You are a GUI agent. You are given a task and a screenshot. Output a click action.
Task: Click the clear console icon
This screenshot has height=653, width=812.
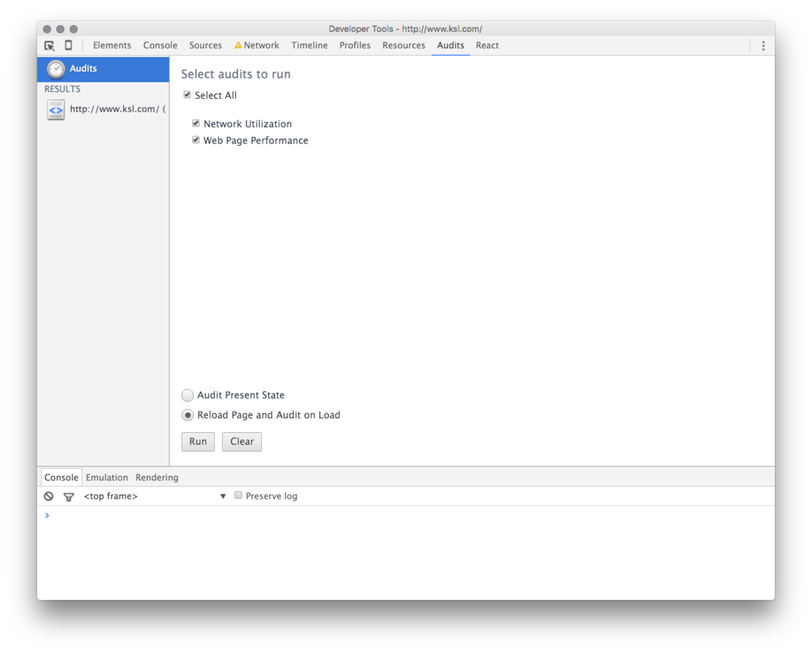pos(49,496)
